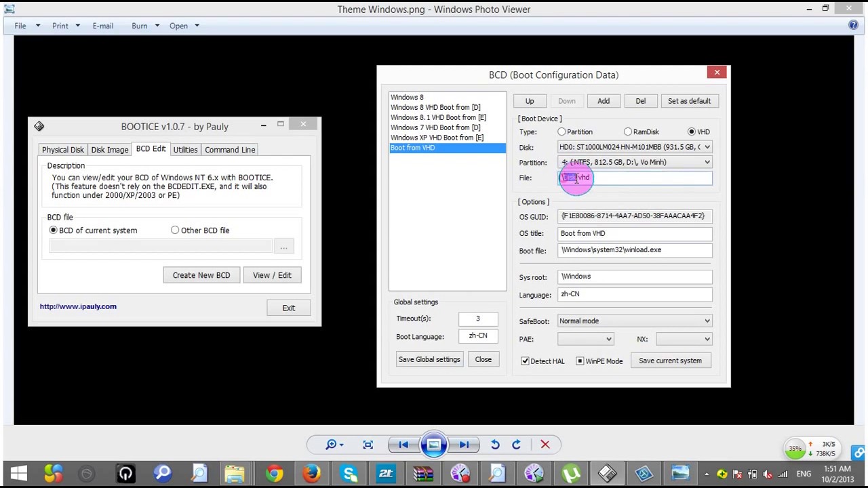Click Save Global settings button
This screenshot has width=868, height=488.
click(429, 359)
